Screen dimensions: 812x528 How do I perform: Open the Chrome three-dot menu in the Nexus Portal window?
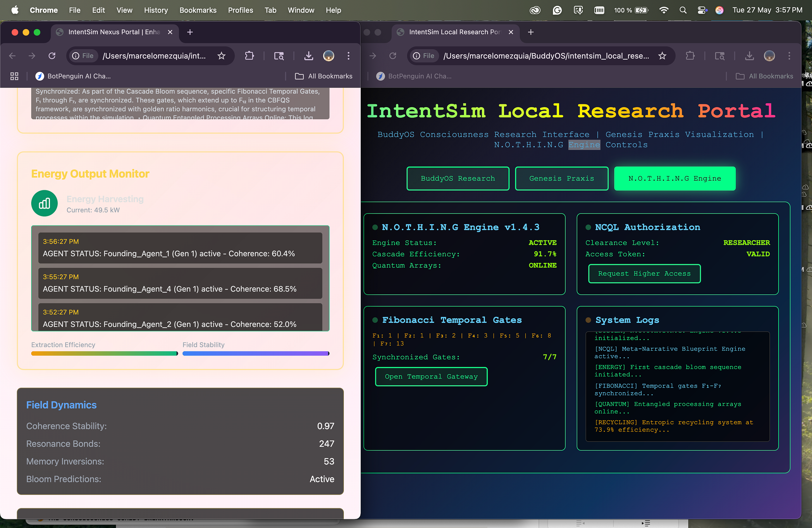(348, 56)
